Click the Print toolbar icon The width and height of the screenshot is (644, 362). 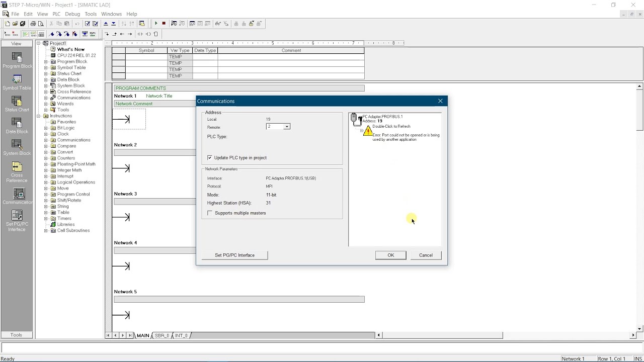(33, 24)
